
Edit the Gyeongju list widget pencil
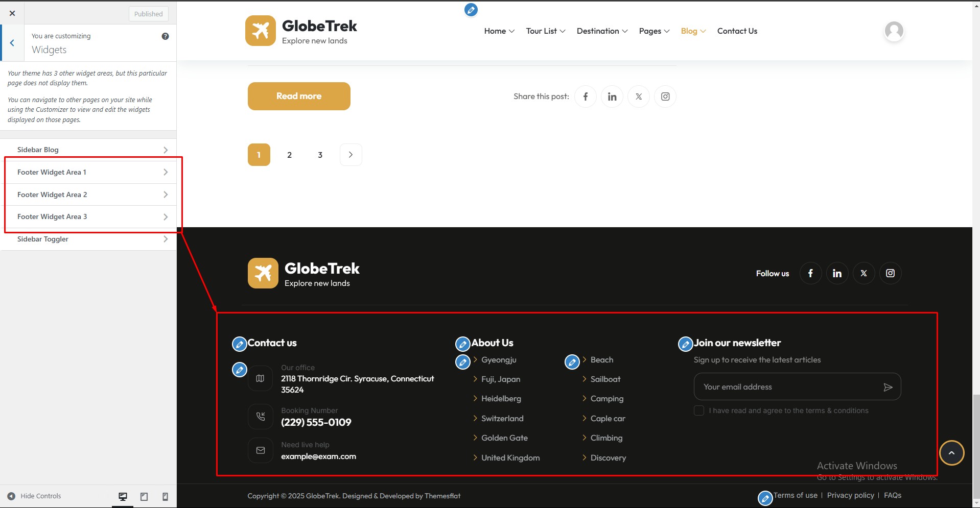click(463, 362)
